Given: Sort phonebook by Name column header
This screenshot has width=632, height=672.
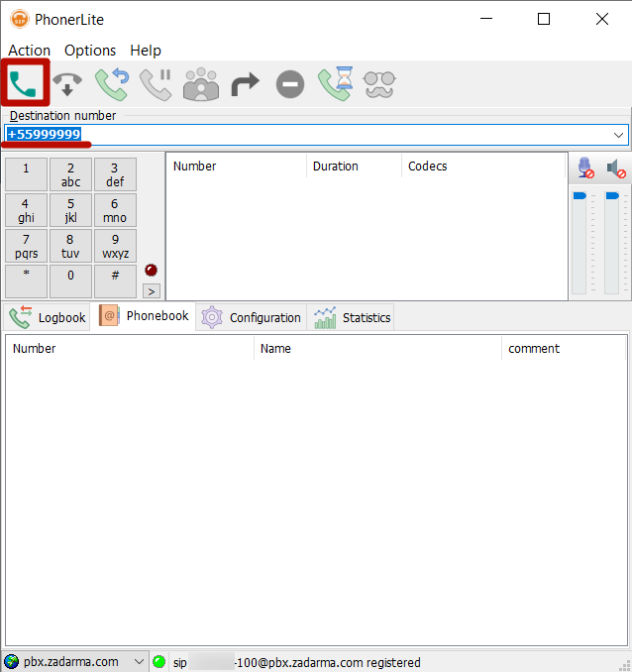Looking at the screenshot, I should 377,349.
